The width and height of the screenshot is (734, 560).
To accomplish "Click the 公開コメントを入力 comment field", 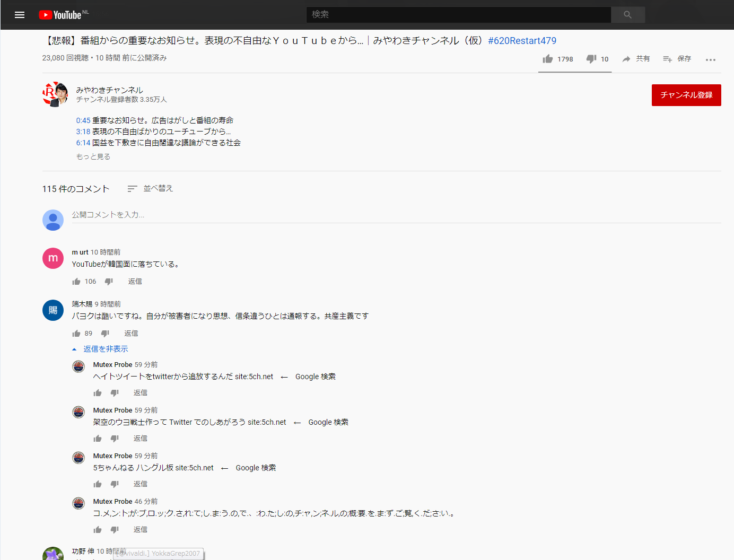I will coord(397,215).
